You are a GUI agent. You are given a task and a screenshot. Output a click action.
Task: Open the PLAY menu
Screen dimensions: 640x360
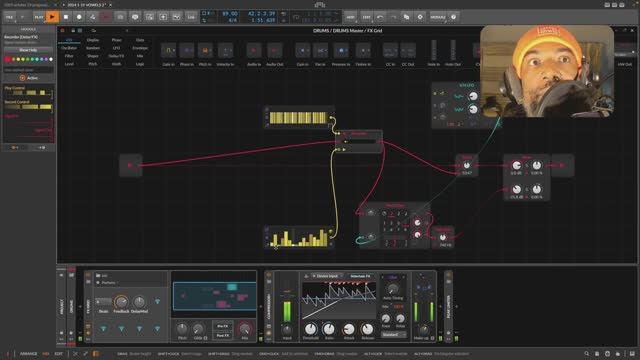(39, 17)
